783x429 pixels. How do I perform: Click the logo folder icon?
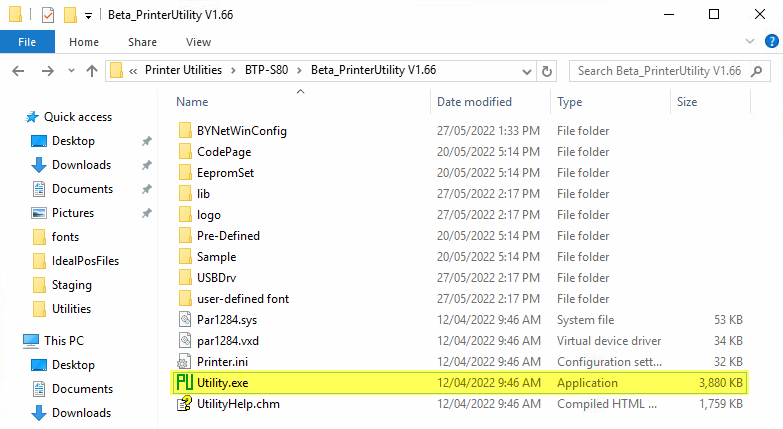pos(185,215)
